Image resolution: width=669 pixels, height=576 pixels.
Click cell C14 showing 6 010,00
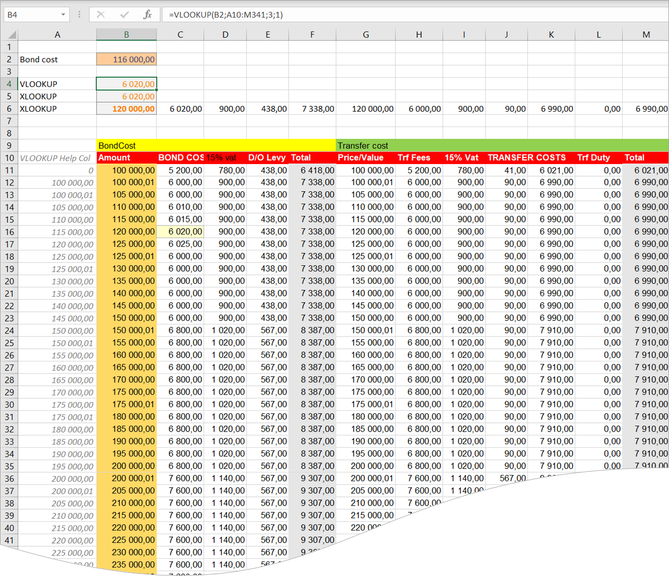click(x=180, y=207)
